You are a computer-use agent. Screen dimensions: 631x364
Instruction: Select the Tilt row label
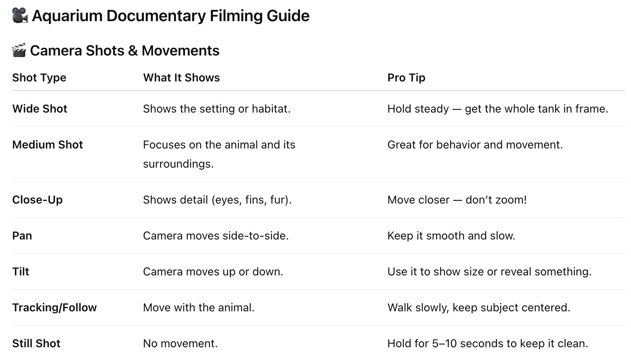click(21, 271)
